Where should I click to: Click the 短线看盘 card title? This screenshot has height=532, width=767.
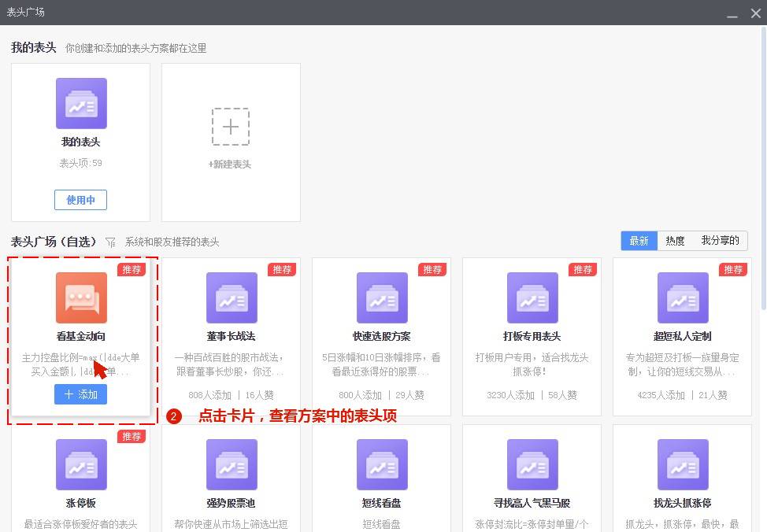click(382, 503)
